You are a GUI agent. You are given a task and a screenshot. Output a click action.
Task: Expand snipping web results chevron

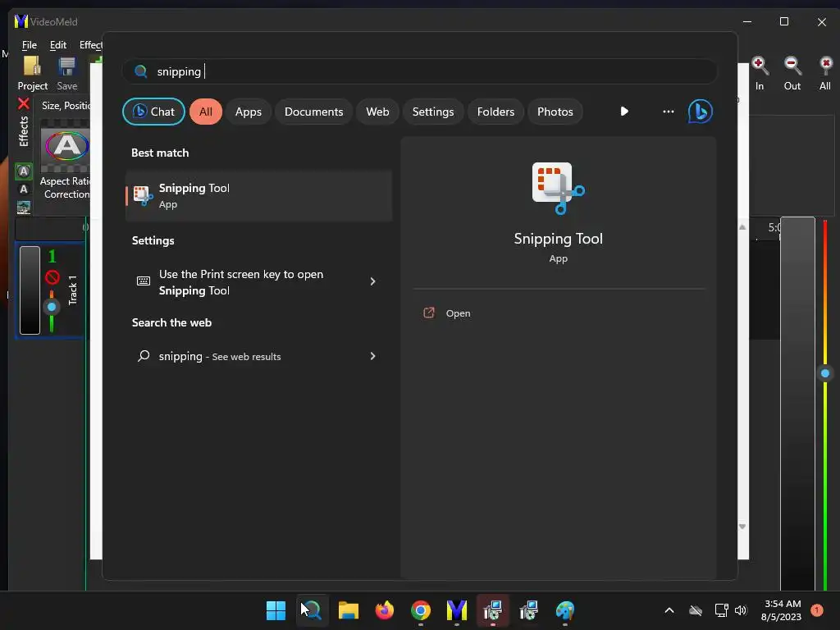(x=373, y=356)
